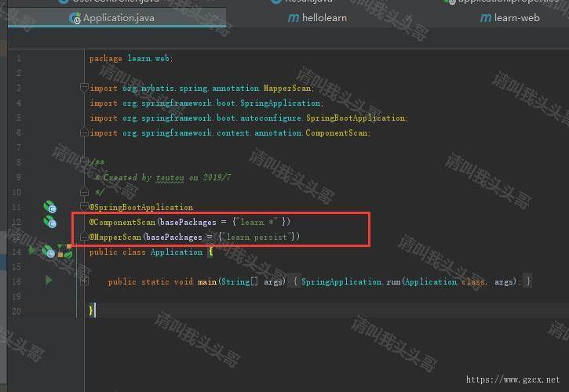The height and width of the screenshot is (392, 569).
Task: Click the Spring bean gutter icon on line 11
Action: click(x=49, y=207)
